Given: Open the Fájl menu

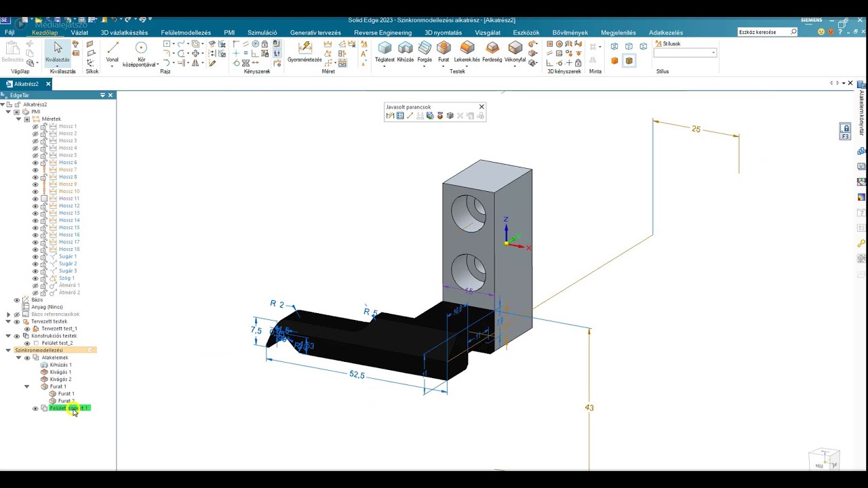Looking at the screenshot, I should point(9,33).
